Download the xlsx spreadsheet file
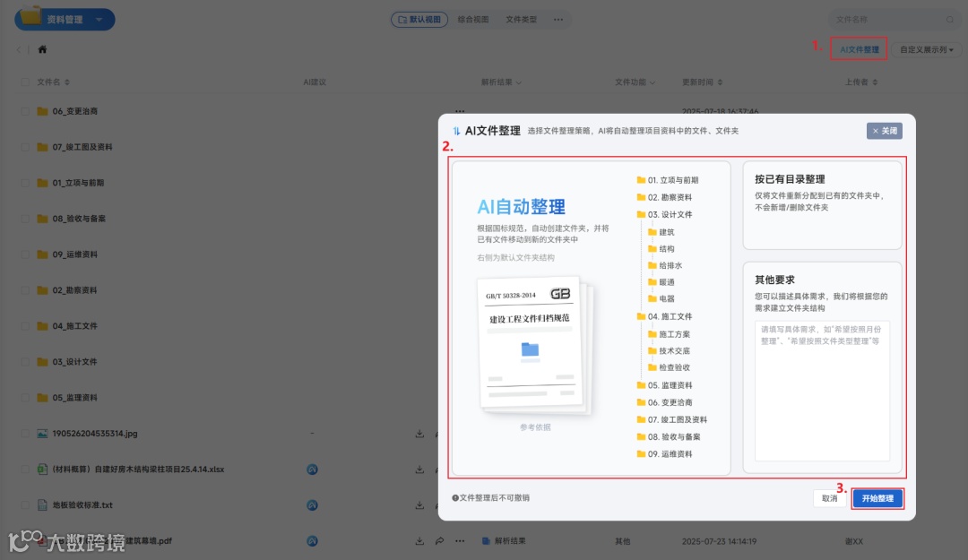This screenshot has width=968, height=560. (x=419, y=470)
